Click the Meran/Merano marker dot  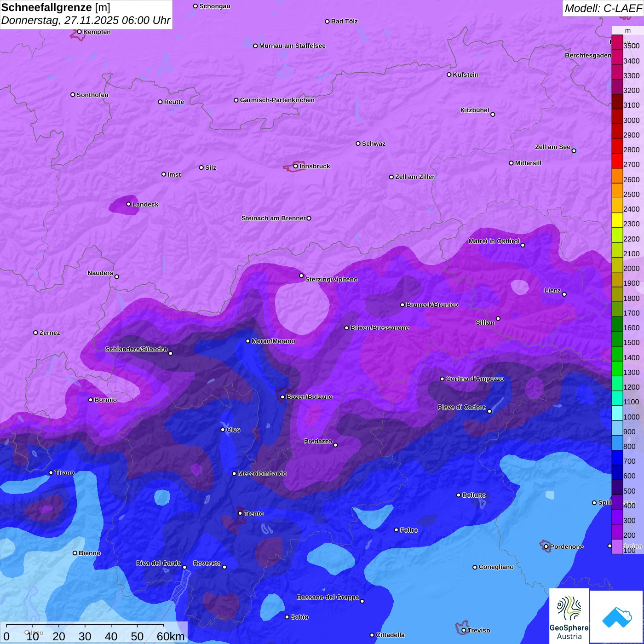coord(248,341)
